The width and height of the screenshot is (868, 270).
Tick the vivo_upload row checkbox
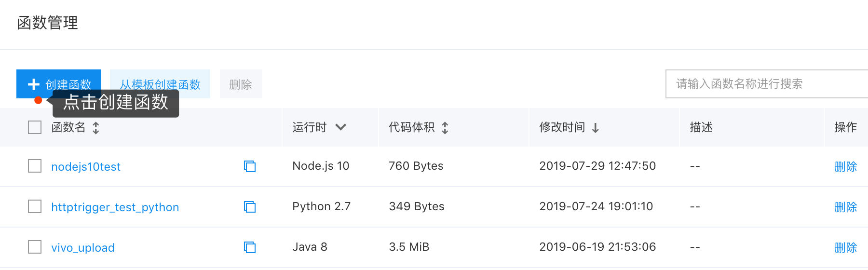tap(35, 247)
